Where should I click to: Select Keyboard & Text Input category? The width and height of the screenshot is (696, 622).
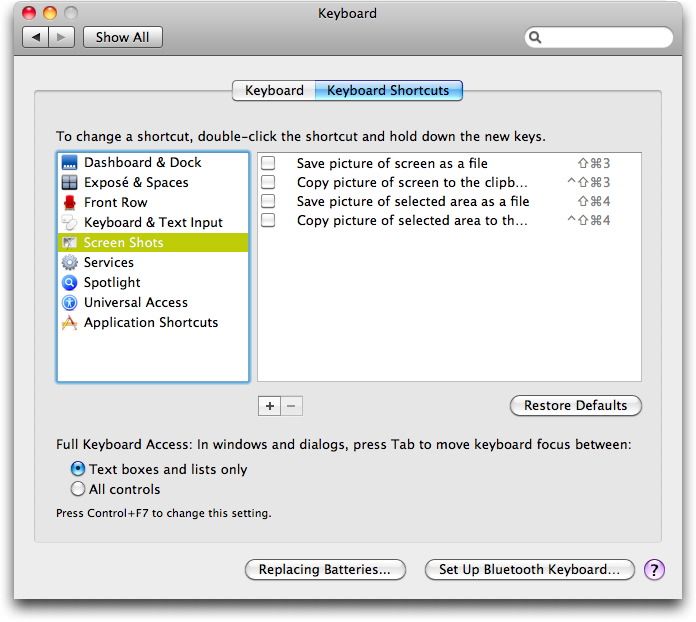point(153,222)
